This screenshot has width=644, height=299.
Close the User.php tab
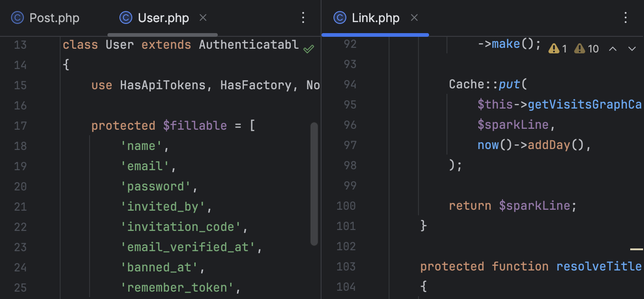click(203, 17)
